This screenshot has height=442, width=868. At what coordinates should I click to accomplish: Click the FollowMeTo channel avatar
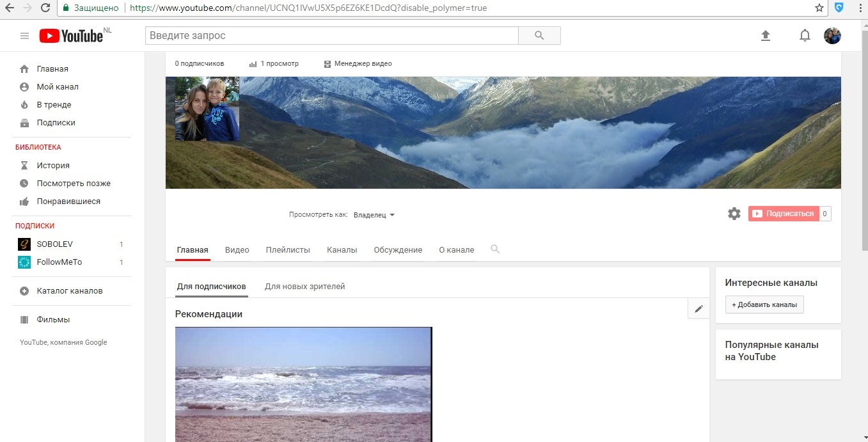[x=24, y=262]
